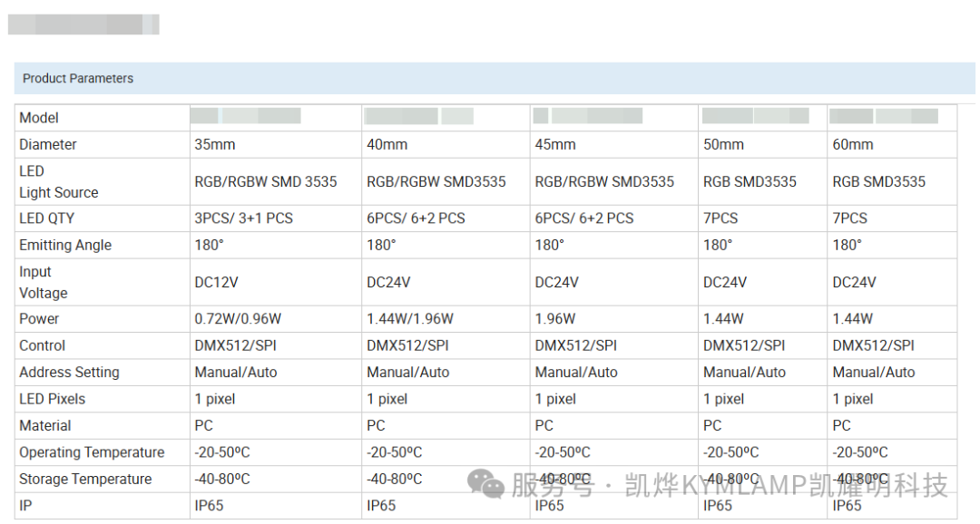Select the 50mm diameter cell

point(762,144)
